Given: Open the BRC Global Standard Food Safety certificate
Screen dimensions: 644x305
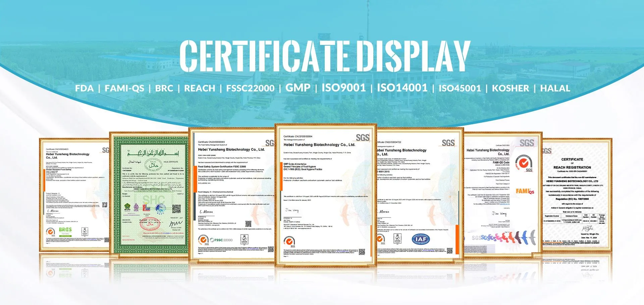Looking at the screenshot, I should [74, 194].
